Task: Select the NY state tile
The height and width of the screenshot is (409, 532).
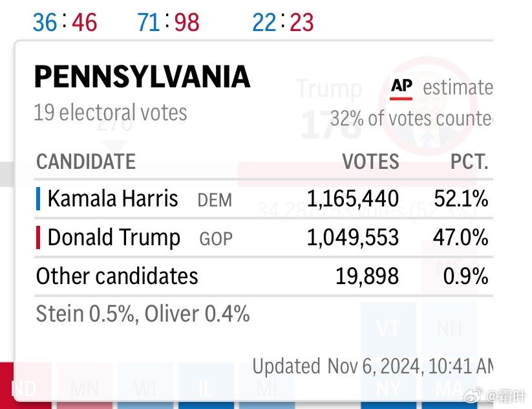Action: [388, 390]
